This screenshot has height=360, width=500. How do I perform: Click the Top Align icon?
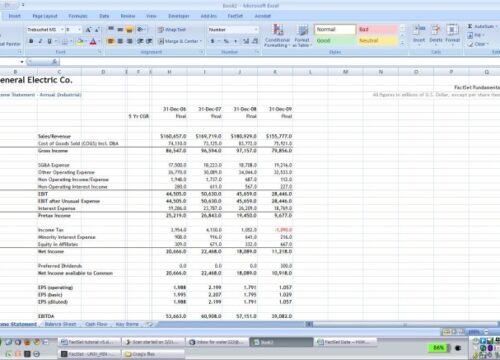pos(111,29)
